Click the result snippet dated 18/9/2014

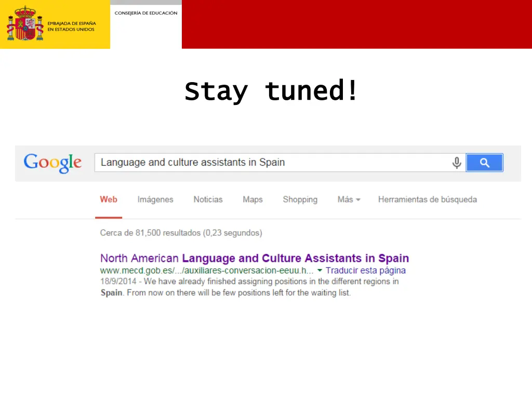249,287
